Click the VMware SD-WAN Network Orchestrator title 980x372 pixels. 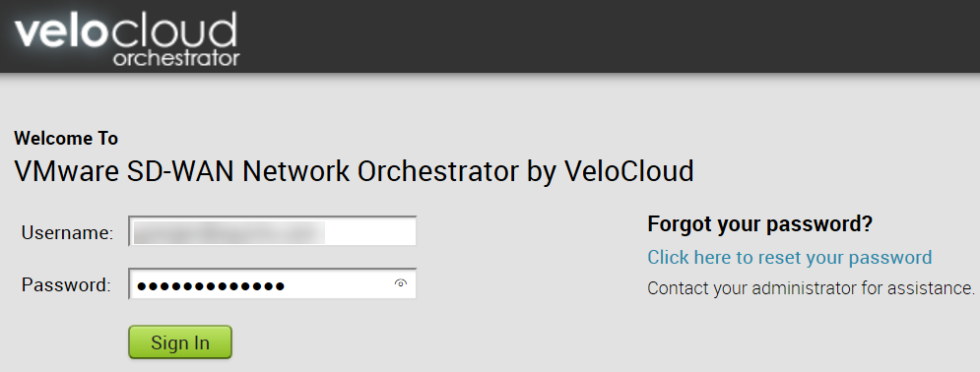point(354,170)
